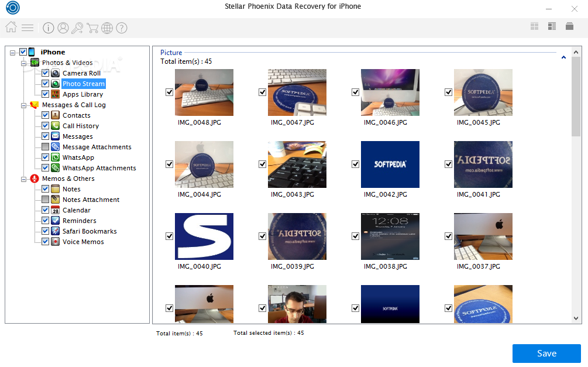Image resolution: width=588 pixels, height=367 pixels.
Task: Select the IMG_0045.JPG thumbnail
Action: 483,92
